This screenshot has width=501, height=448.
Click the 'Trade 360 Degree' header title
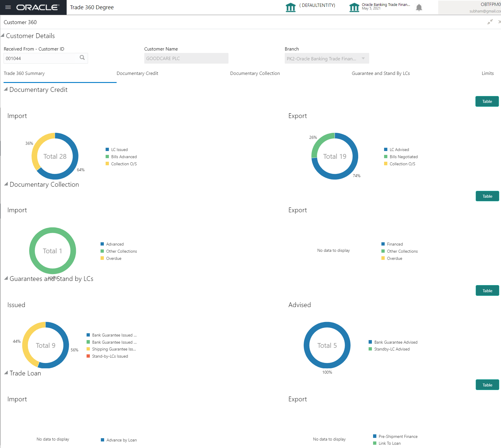pos(92,7)
